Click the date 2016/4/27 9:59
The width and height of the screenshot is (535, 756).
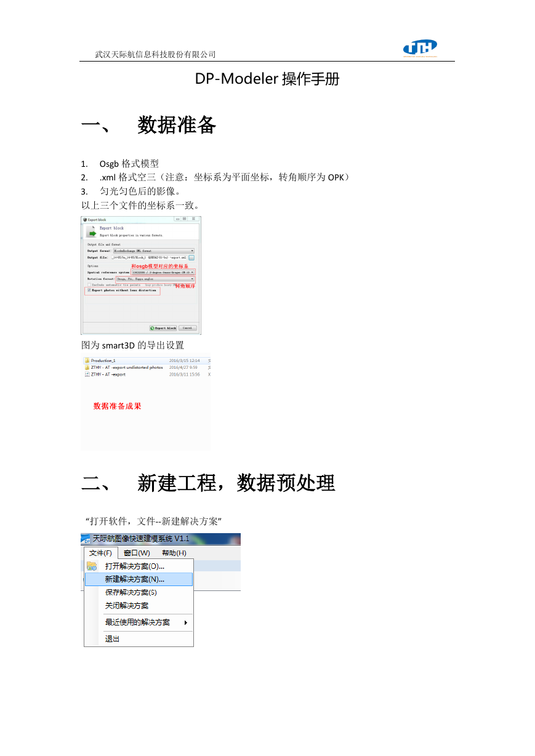(x=183, y=368)
